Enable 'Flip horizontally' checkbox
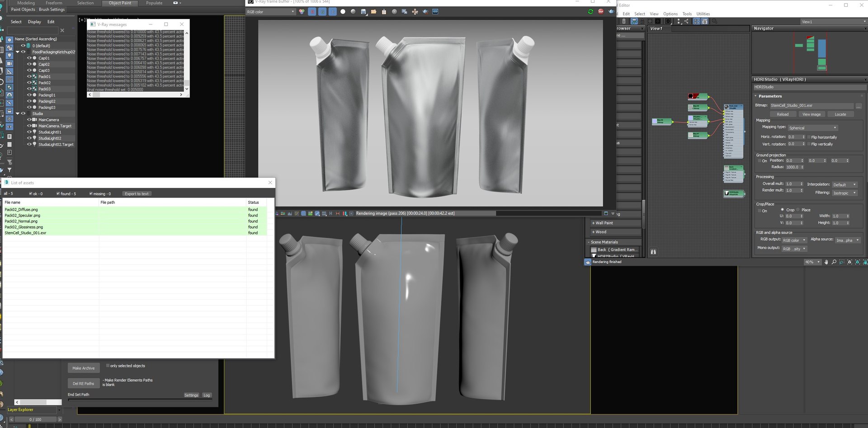 (x=809, y=137)
